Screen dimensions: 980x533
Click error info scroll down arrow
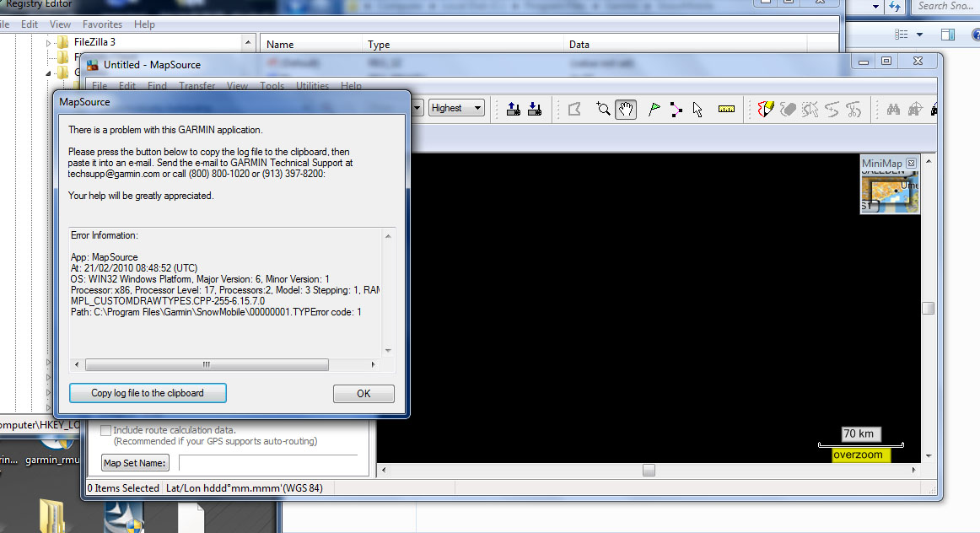tap(388, 351)
